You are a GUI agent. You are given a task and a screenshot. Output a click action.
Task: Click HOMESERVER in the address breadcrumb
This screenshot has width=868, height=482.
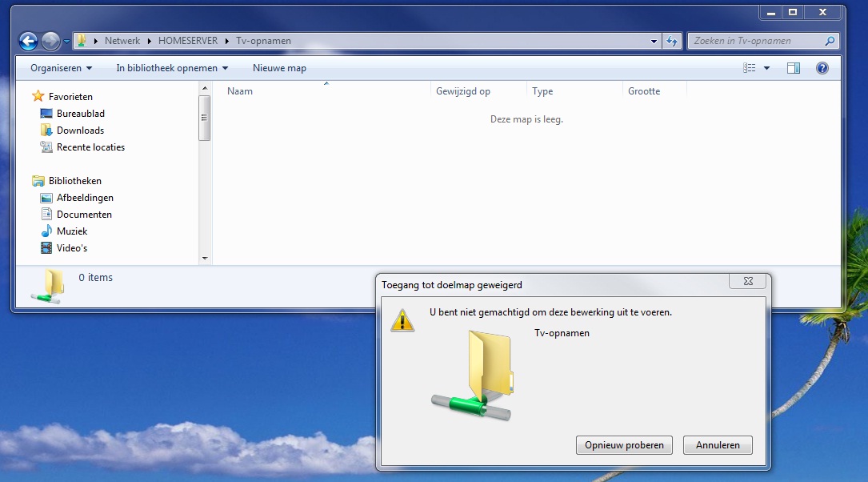(188, 41)
